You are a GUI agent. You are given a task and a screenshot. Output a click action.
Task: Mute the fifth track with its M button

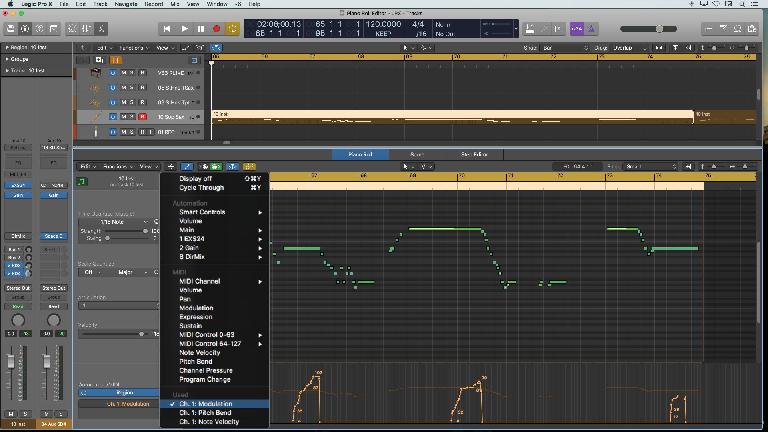click(x=123, y=132)
